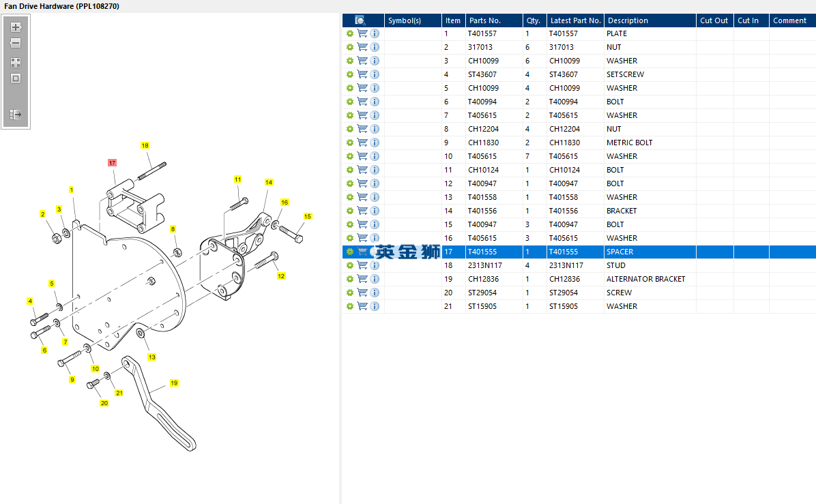Open info for CH10124 BOLT
The height and width of the screenshot is (504, 816).
pyautogui.click(x=375, y=170)
